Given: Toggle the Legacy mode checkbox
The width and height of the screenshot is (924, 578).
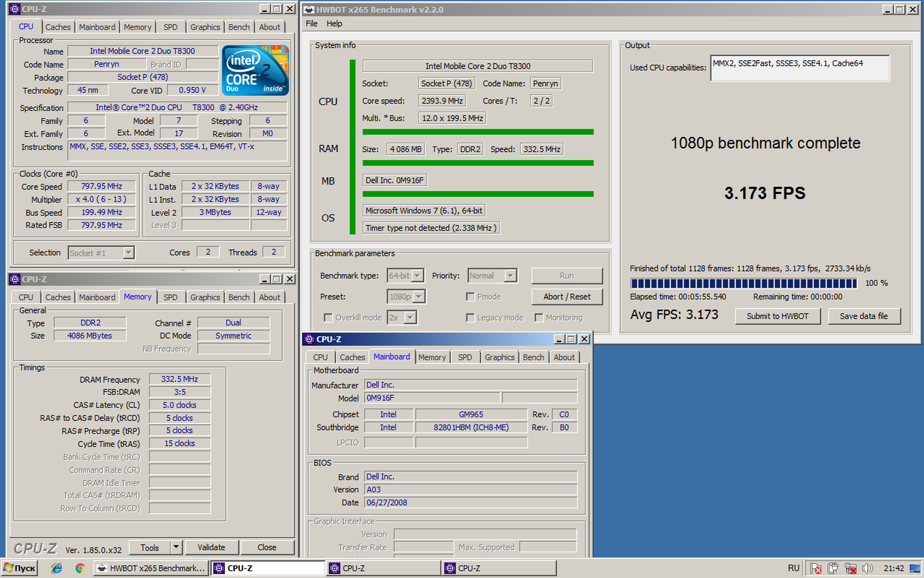Looking at the screenshot, I should 471,317.
